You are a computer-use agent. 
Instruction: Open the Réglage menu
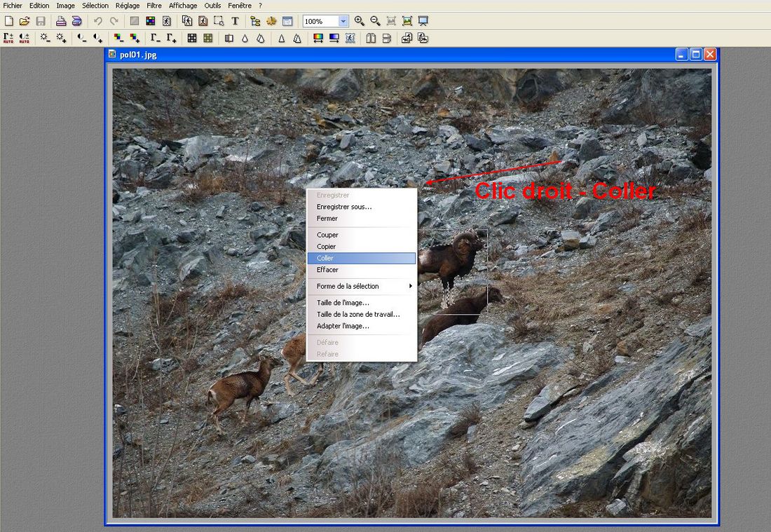pos(128,6)
